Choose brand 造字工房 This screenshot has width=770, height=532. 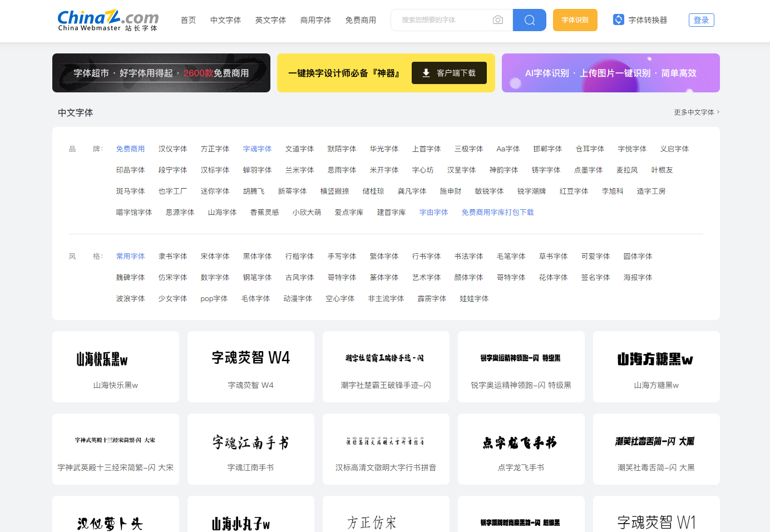coord(651,191)
